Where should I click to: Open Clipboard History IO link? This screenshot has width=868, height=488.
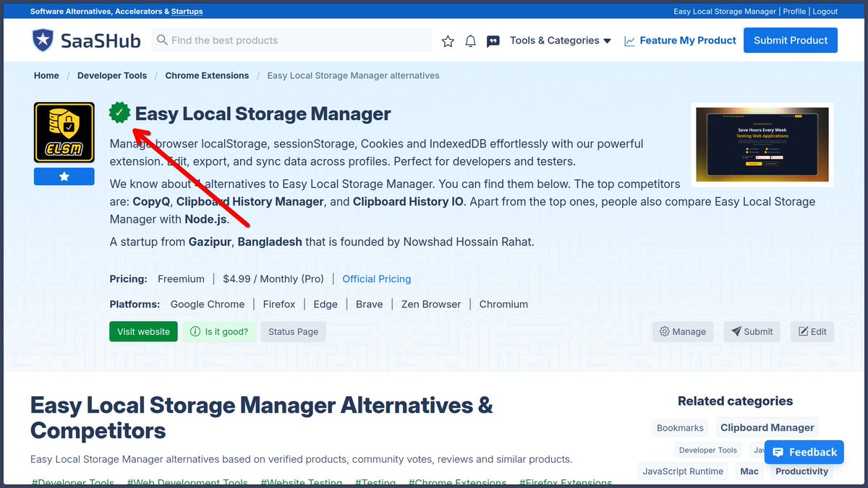click(x=408, y=202)
